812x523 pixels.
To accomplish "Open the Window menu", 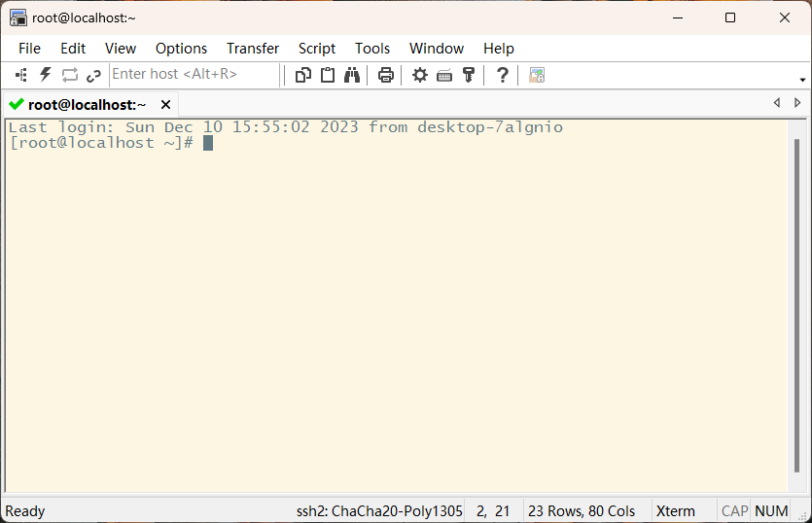I will coord(437,49).
